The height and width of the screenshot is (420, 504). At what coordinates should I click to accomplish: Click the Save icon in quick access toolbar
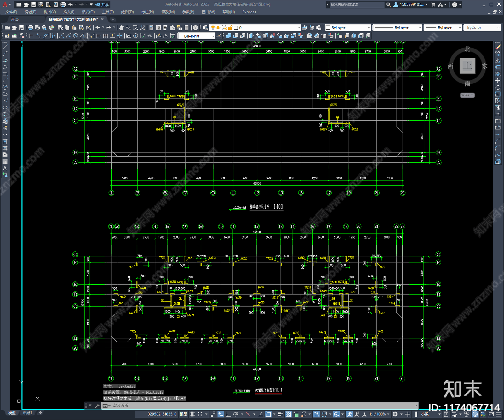[33, 4]
